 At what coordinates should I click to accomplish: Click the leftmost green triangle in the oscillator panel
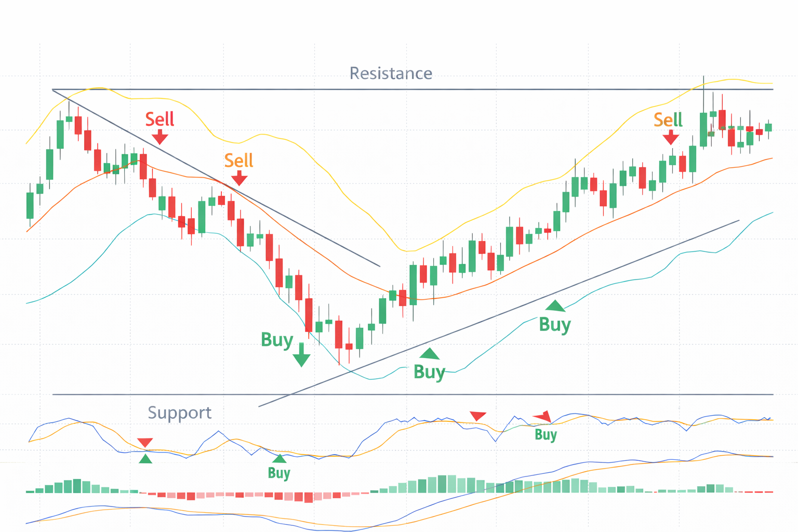tap(145, 459)
